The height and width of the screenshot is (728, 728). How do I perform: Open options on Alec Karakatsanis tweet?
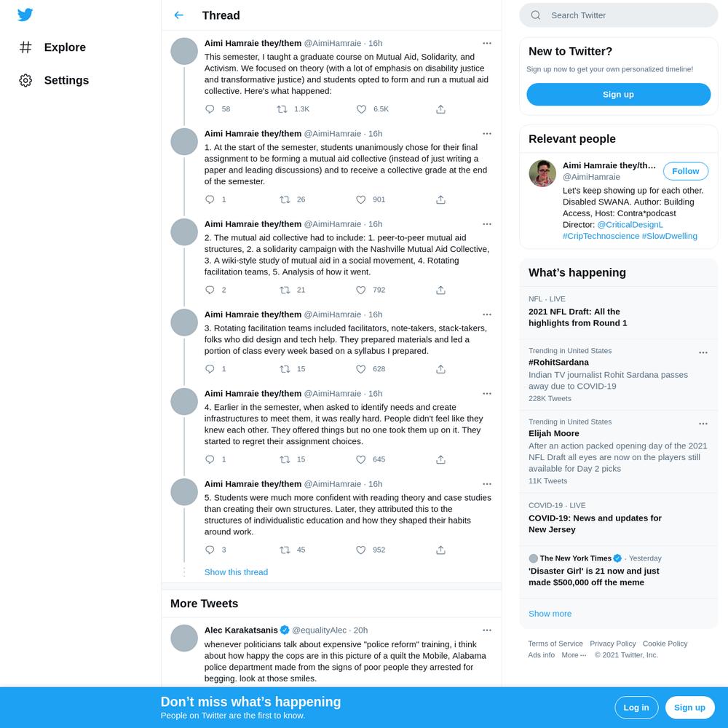pyautogui.click(x=486, y=630)
